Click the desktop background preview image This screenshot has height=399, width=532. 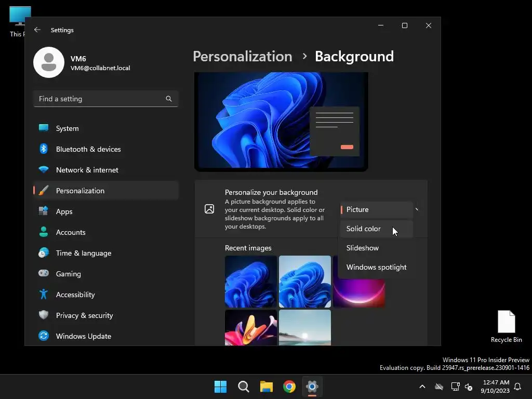coord(281,121)
